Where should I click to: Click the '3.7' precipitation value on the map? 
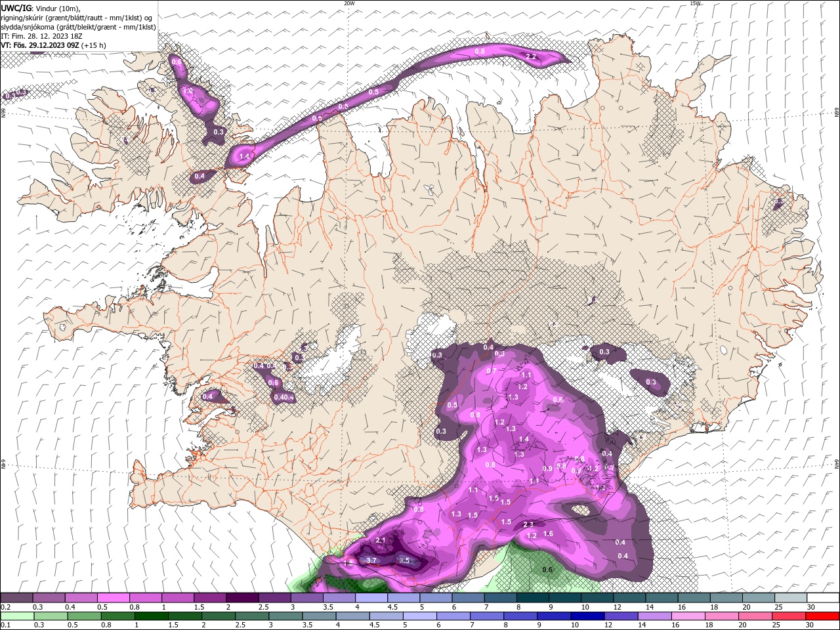point(371,560)
